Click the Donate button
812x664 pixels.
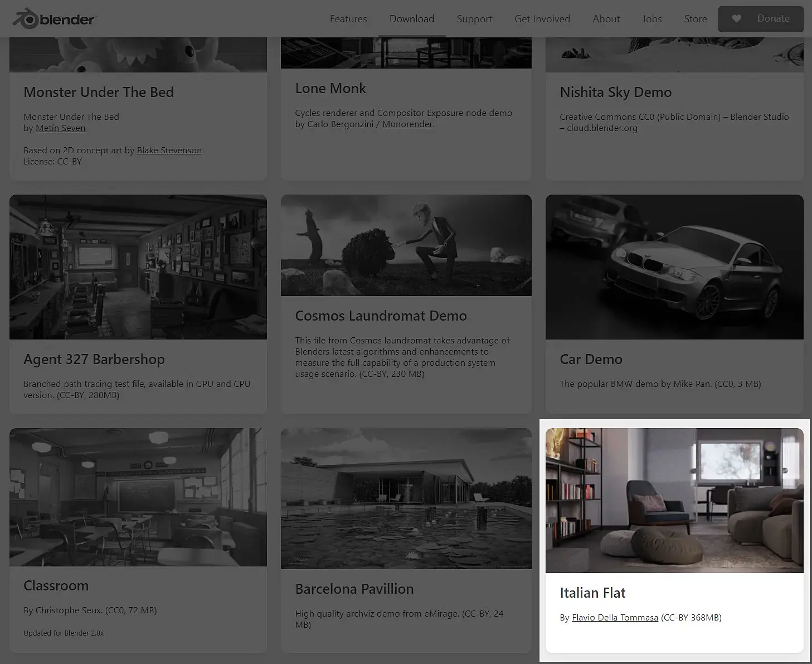click(x=761, y=19)
